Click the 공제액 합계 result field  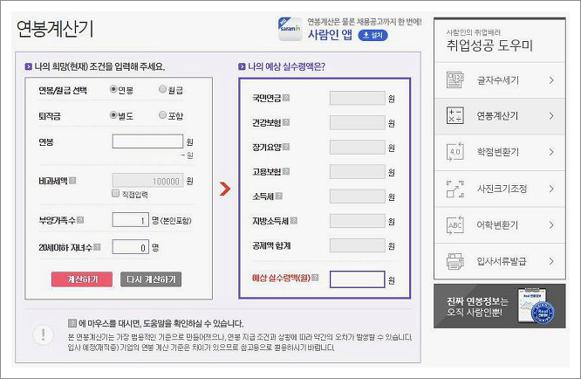357,246
